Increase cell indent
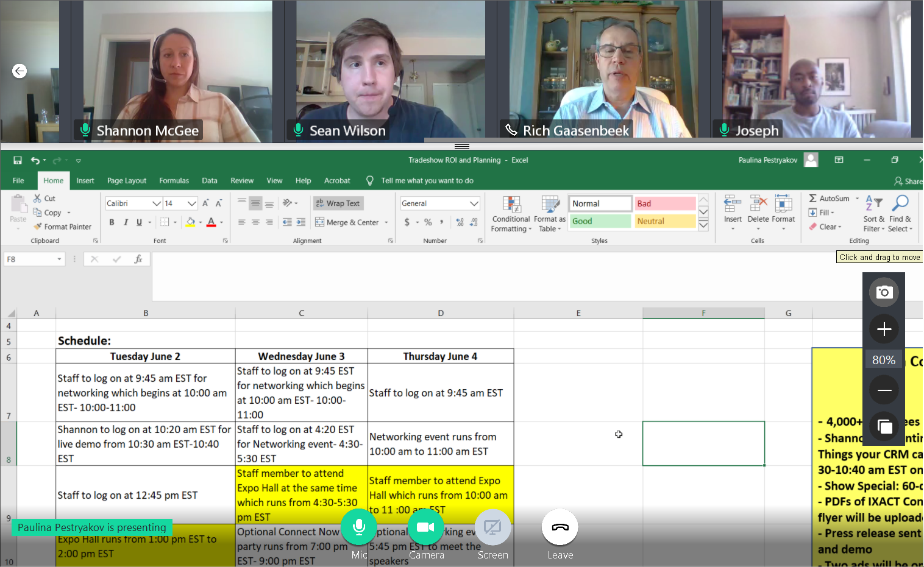Screen dimensions: 924x567 300,222
